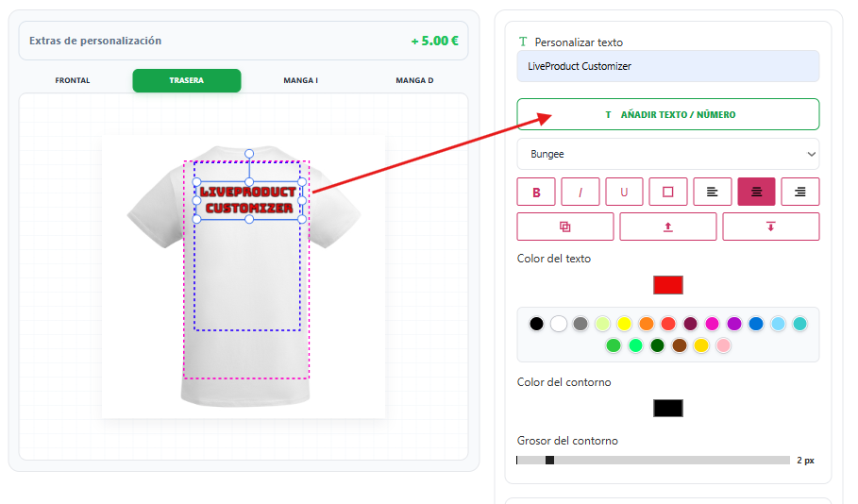Pick the red-orange palette color
The height and width of the screenshot is (504, 858).
668,324
